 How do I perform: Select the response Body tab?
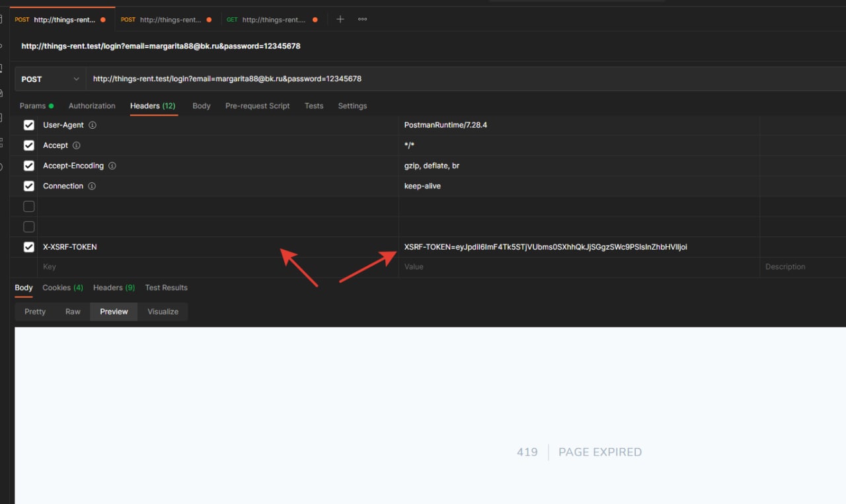[24, 288]
